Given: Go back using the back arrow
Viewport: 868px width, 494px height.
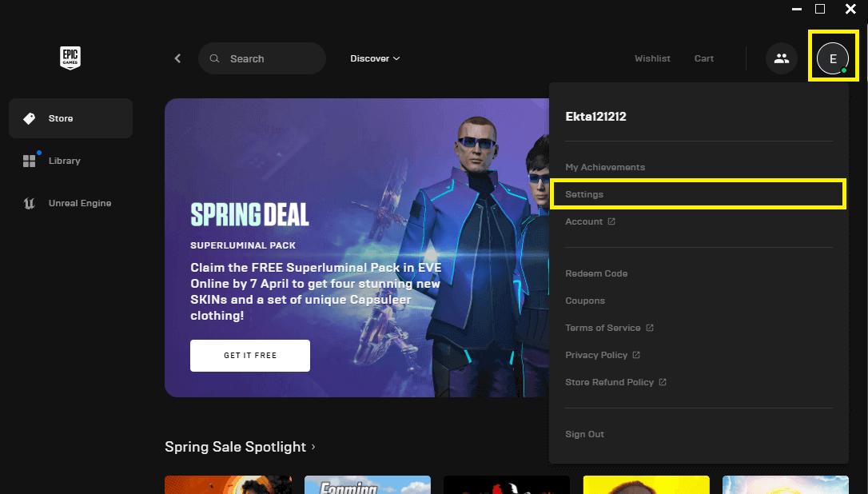Looking at the screenshot, I should tap(177, 58).
